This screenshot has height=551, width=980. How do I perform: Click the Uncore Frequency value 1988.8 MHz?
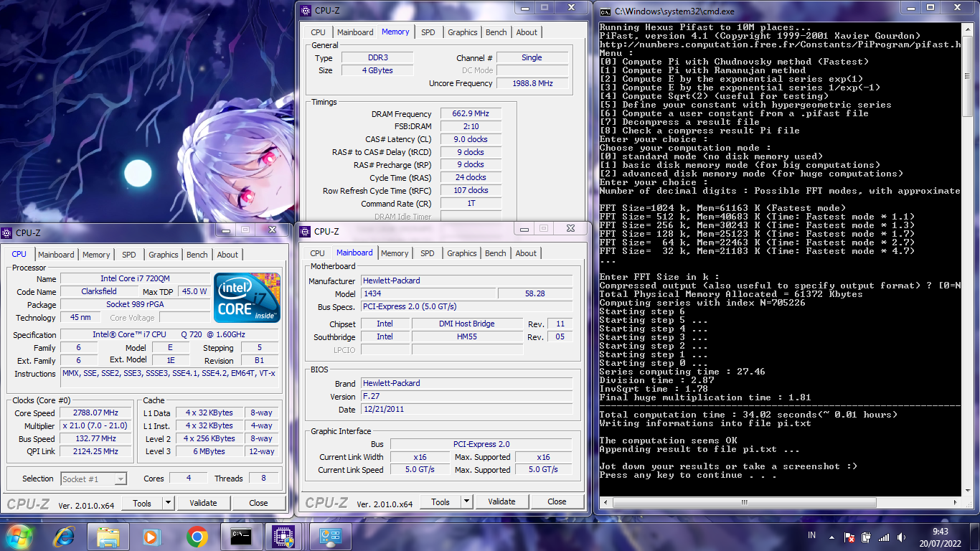tap(532, 83)
